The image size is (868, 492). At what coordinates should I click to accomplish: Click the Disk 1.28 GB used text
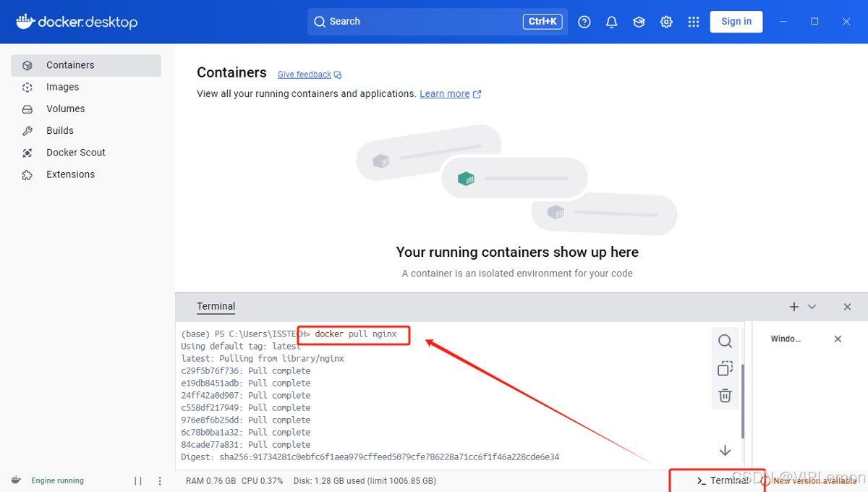click(x=365, y=480)
